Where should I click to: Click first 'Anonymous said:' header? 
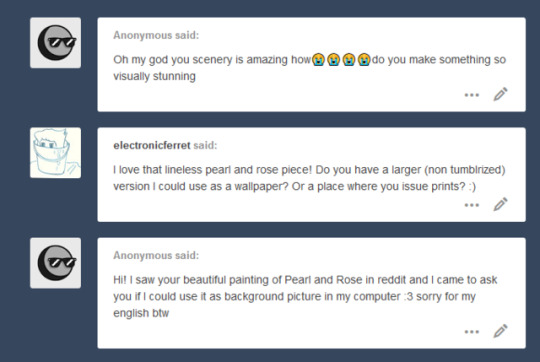(x=156, y=35)
